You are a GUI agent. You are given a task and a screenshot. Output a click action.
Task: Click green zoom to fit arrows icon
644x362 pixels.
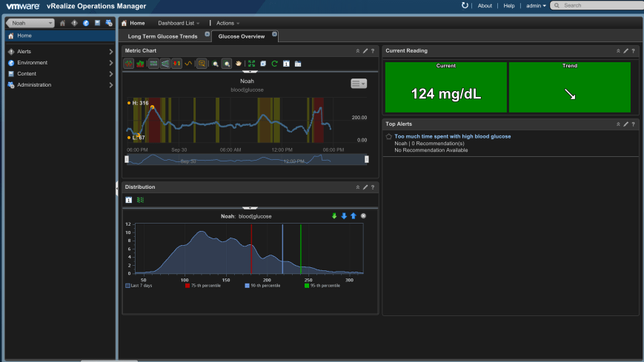(x=252, y=64)
